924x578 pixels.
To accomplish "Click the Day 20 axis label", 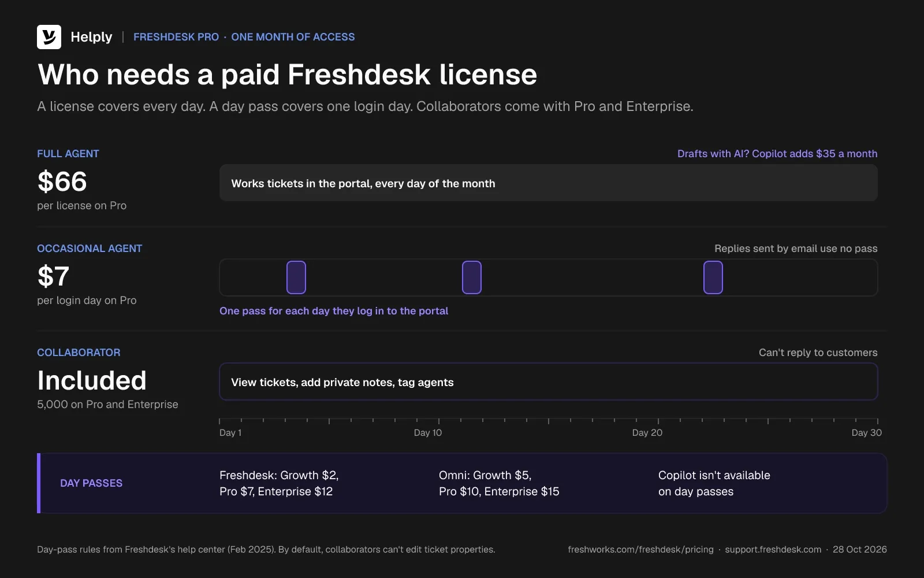I will pos(647,433).
